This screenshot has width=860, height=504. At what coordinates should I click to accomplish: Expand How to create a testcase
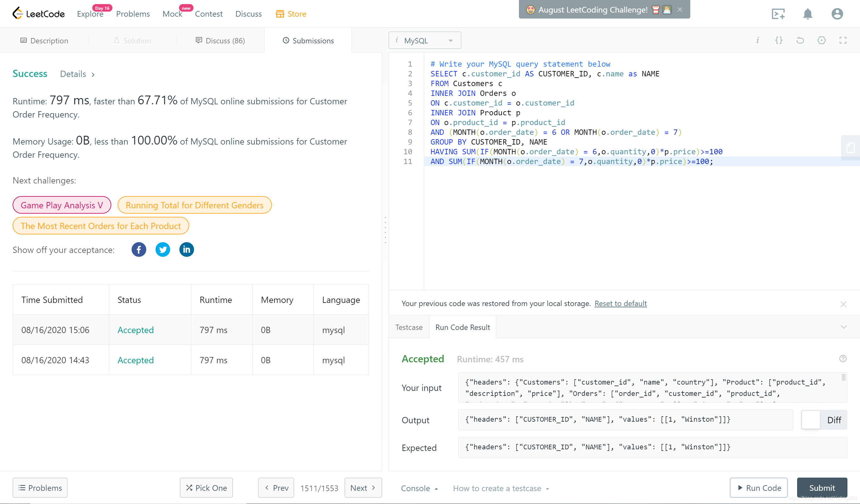[x=501, y=488]
